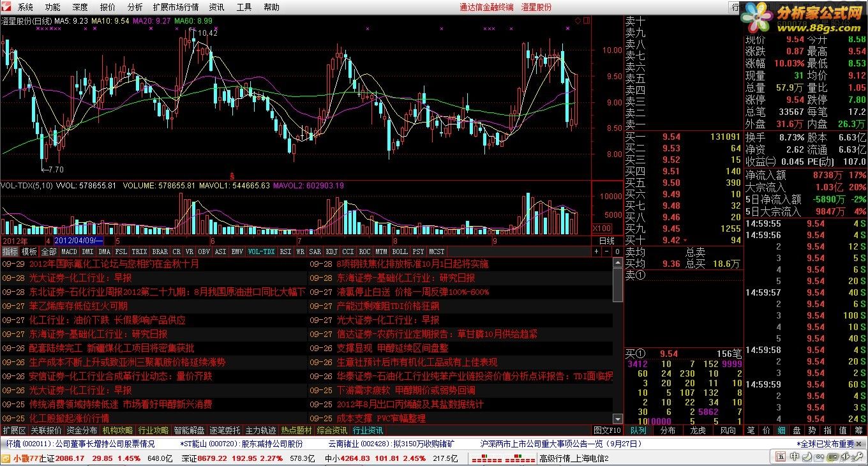868x466 pixels.
Task: Open news: 下游需求疲软 甲醇期价或弱势回调
Action: tap(406, 390)
